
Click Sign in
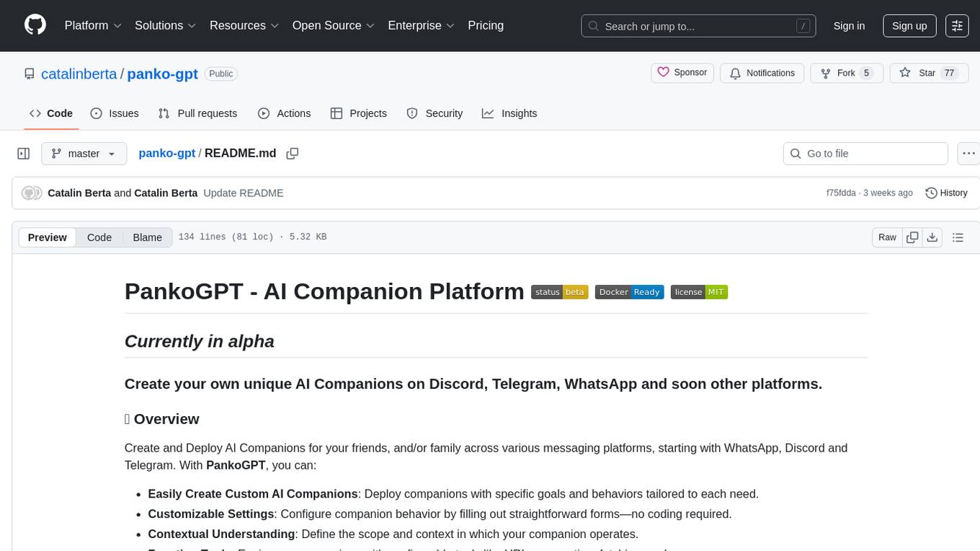tap(849, 25)
